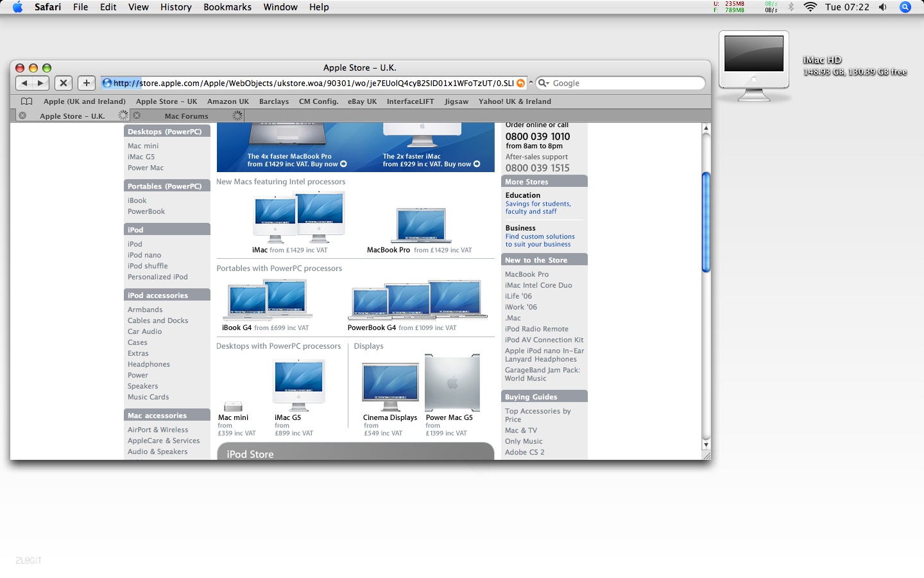924x578 pixels.
Task: Open Cables and Docks link
Action: [158, 320]
